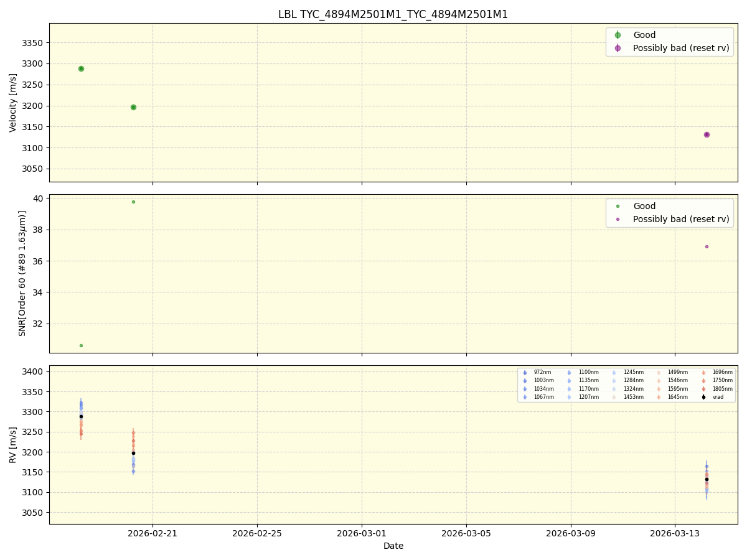Click the 1595nm legend marker icon

[659, 388]
